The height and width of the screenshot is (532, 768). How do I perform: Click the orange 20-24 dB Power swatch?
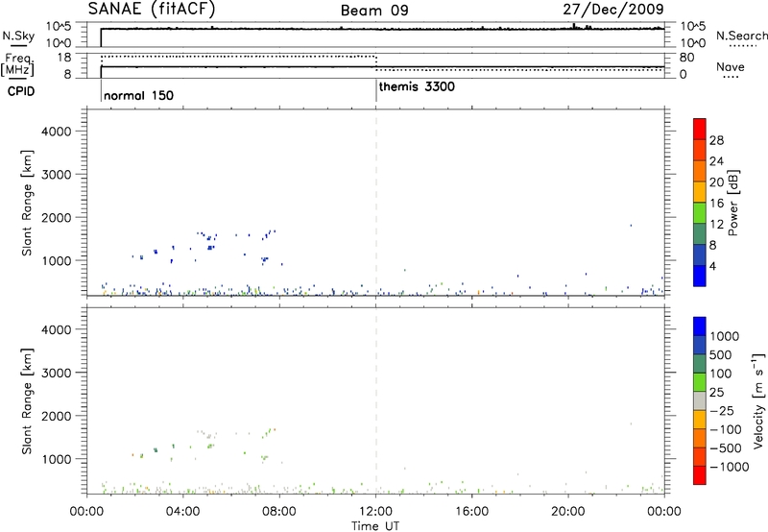(x=700, y=171)
